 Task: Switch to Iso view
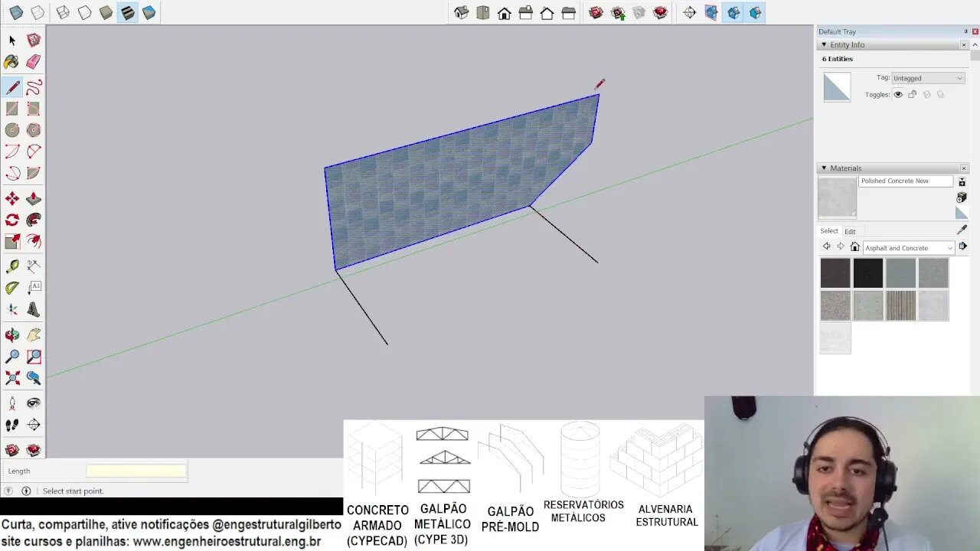point(462,12)
